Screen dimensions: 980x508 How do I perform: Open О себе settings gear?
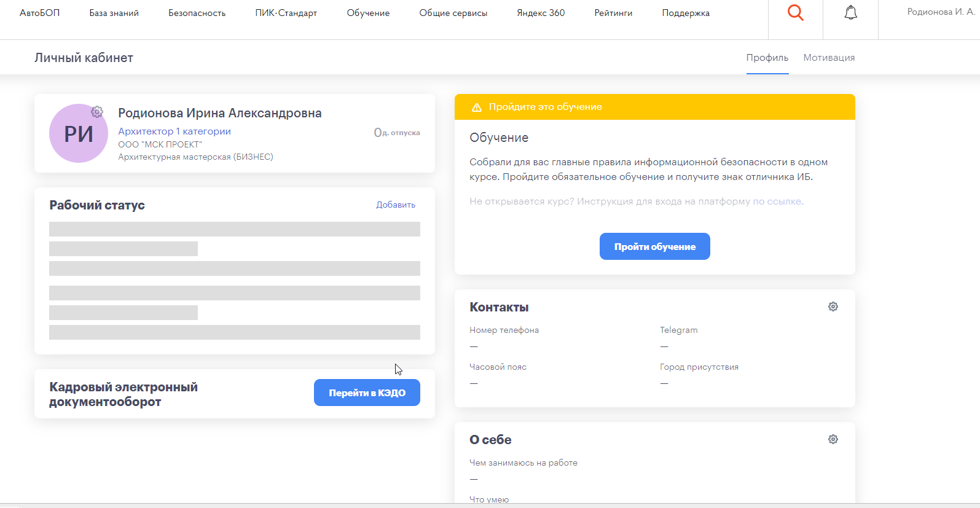tap(833, 439)
